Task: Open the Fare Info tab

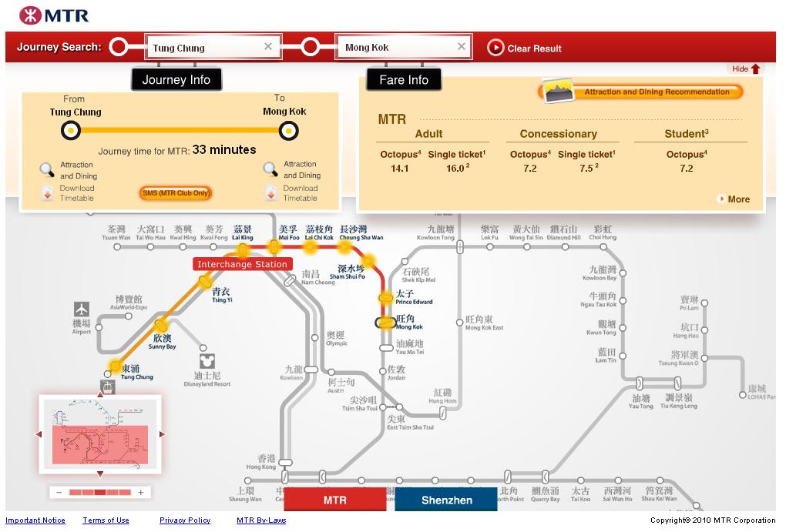Action: [x=404, y=79]
